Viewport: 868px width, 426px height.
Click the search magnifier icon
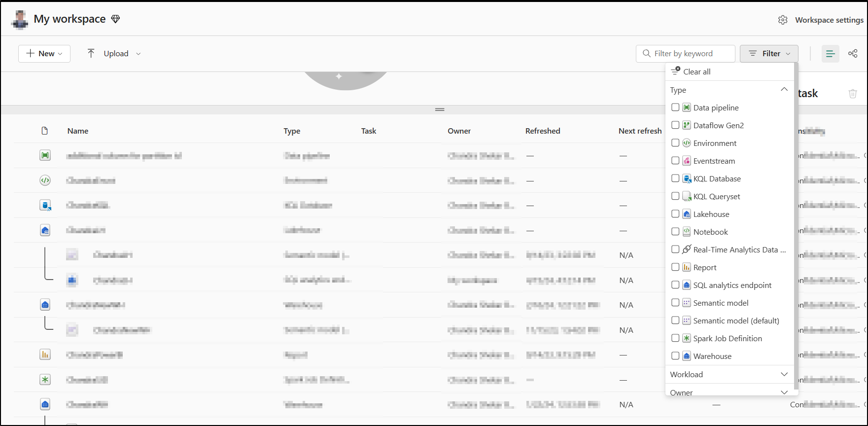coord(647,53)
